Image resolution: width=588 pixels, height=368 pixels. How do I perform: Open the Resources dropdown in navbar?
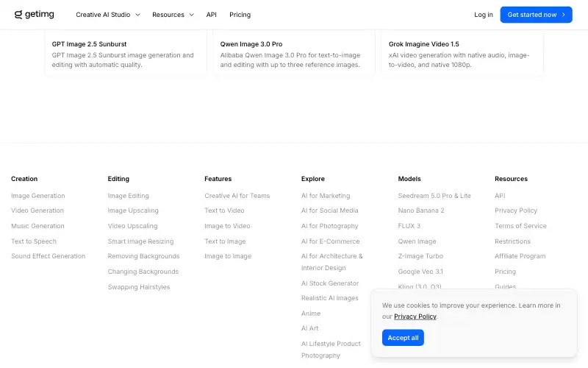pyautogui.click(x=173, y=15)
